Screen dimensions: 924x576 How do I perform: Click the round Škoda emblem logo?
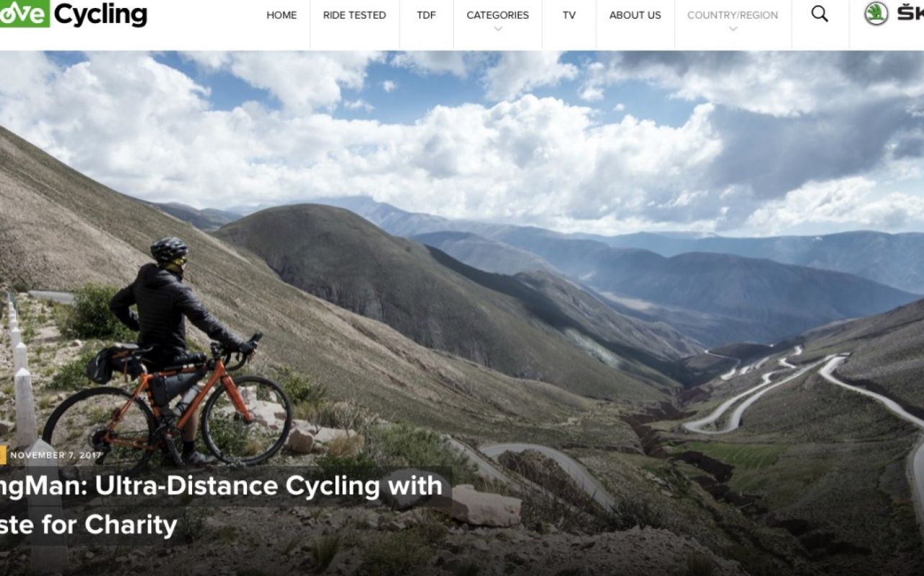point(876,14)
